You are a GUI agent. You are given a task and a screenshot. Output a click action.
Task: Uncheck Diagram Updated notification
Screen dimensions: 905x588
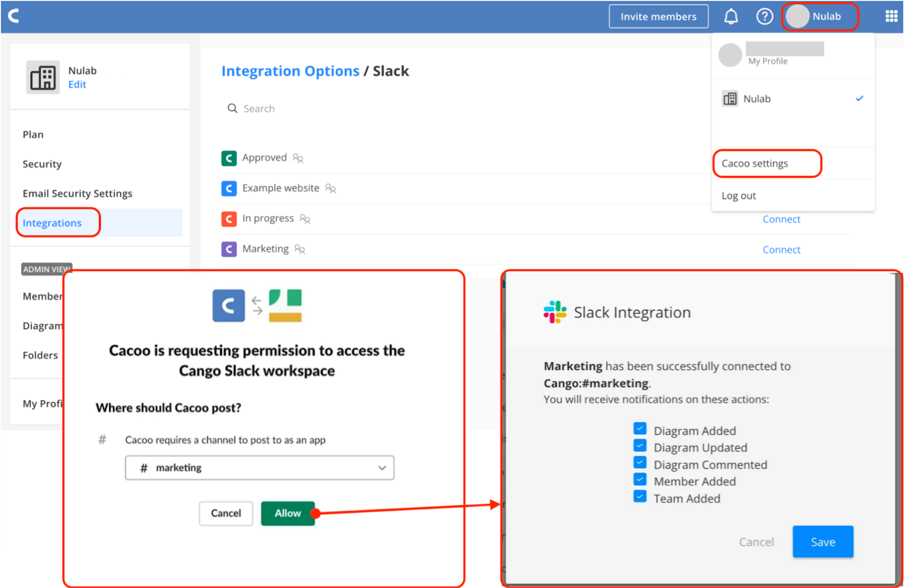coord(640,446)
